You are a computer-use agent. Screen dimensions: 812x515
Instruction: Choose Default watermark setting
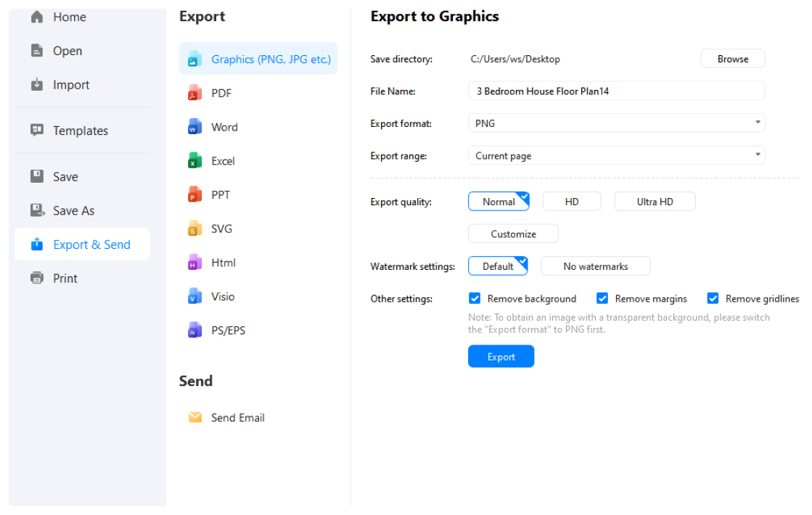click(498, 266)
